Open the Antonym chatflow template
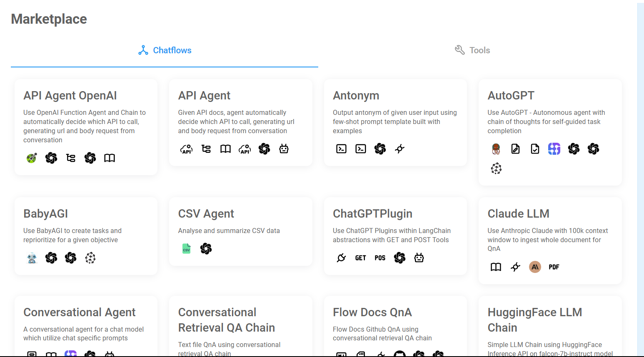This screenshot has height=357, width=644. click(x=395, y=123)
